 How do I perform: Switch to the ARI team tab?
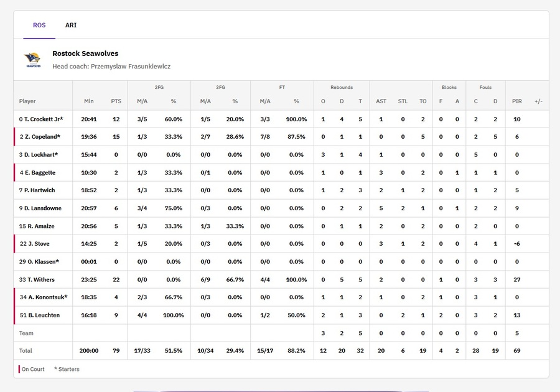71,25
